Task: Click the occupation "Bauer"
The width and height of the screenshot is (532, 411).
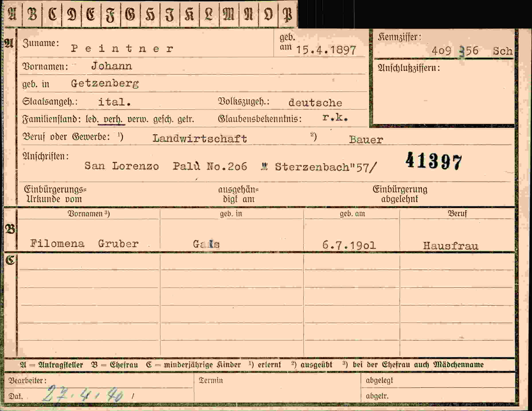Action: tap(366, 140)
